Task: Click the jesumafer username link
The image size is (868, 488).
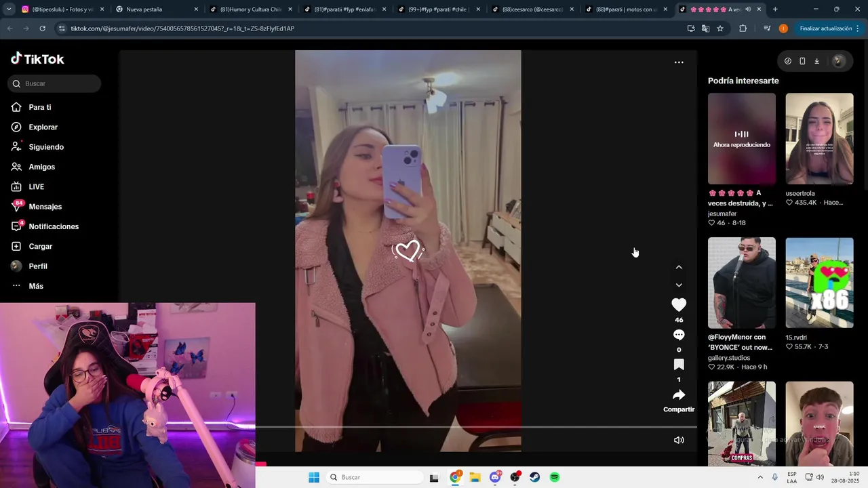Action: [x=722, y=213]
